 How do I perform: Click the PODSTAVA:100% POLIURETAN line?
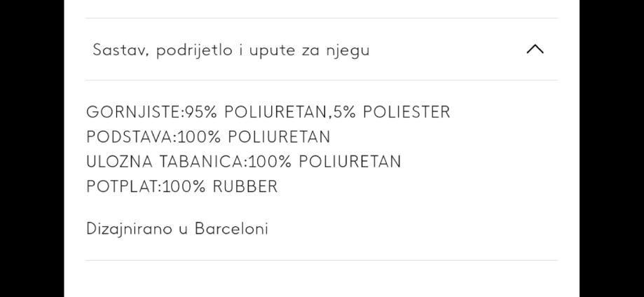[208, 137]
